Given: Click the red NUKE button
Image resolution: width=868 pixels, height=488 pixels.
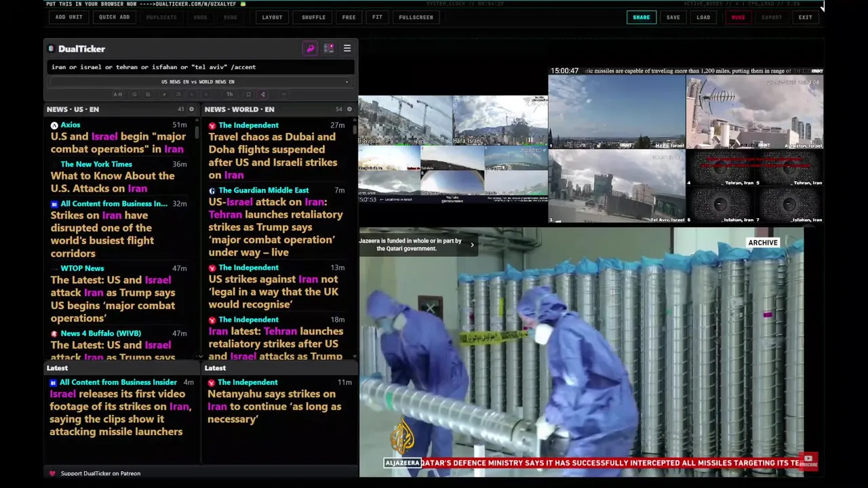Looking at the screenshot, I should point(738,17).
